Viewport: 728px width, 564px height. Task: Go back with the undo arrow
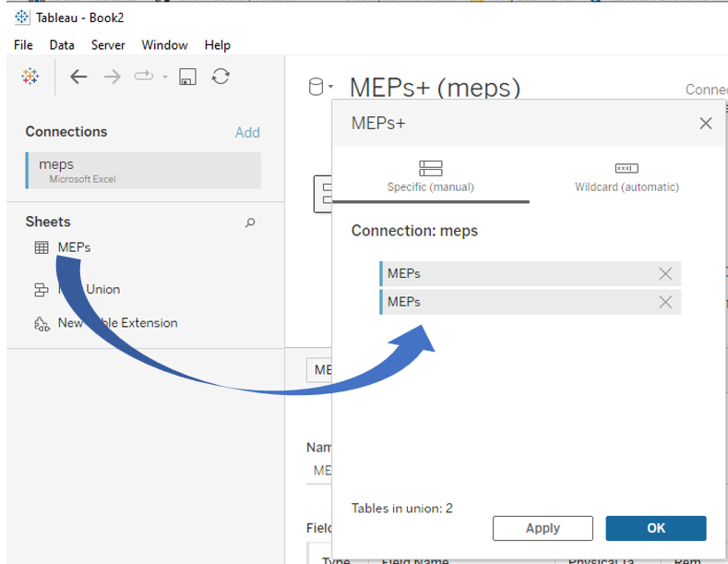tap(78, 77)
